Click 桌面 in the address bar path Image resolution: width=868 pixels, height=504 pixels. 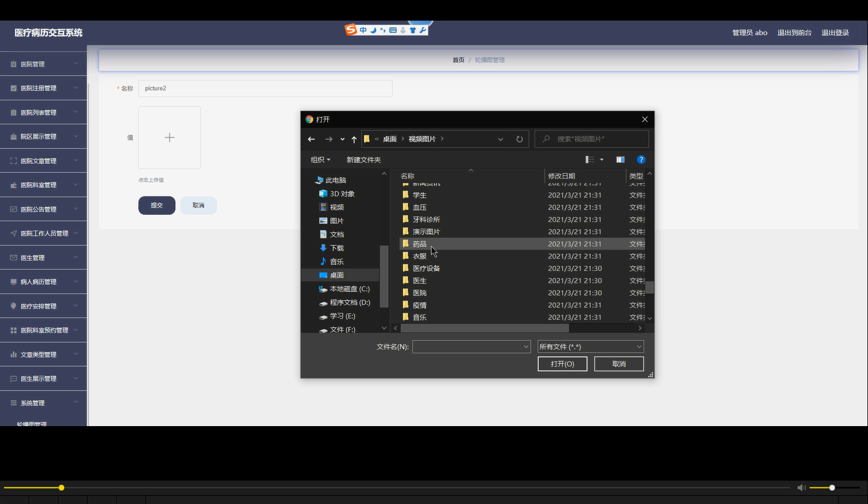pyautogui.click(x=389, y=139)
